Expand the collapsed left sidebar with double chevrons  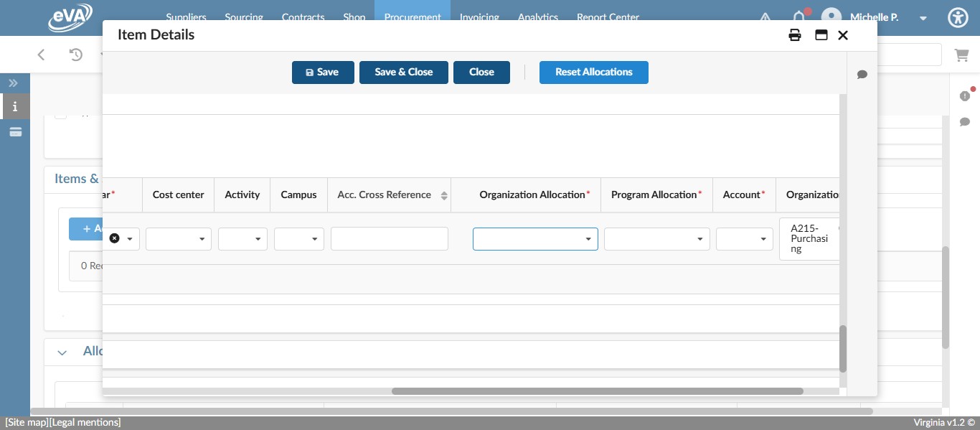(13, 83)
